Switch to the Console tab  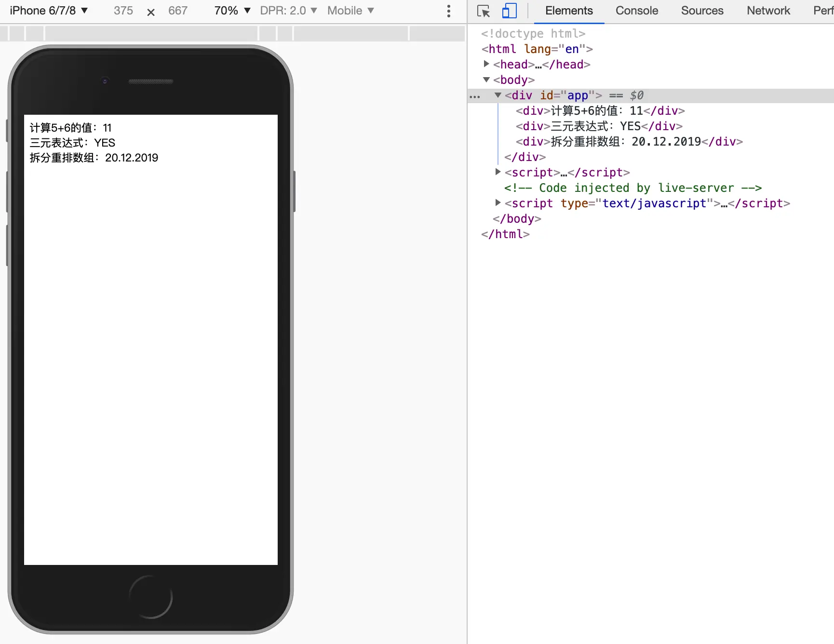click(x=637, y=11)
